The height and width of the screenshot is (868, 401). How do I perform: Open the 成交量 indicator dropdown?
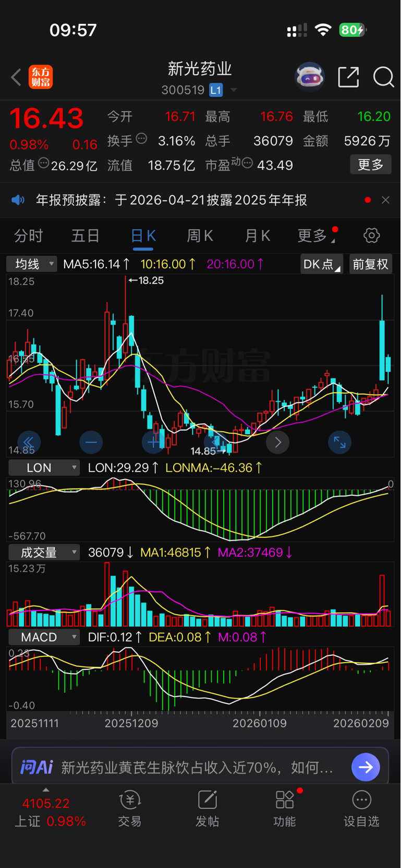coord(44,552)
